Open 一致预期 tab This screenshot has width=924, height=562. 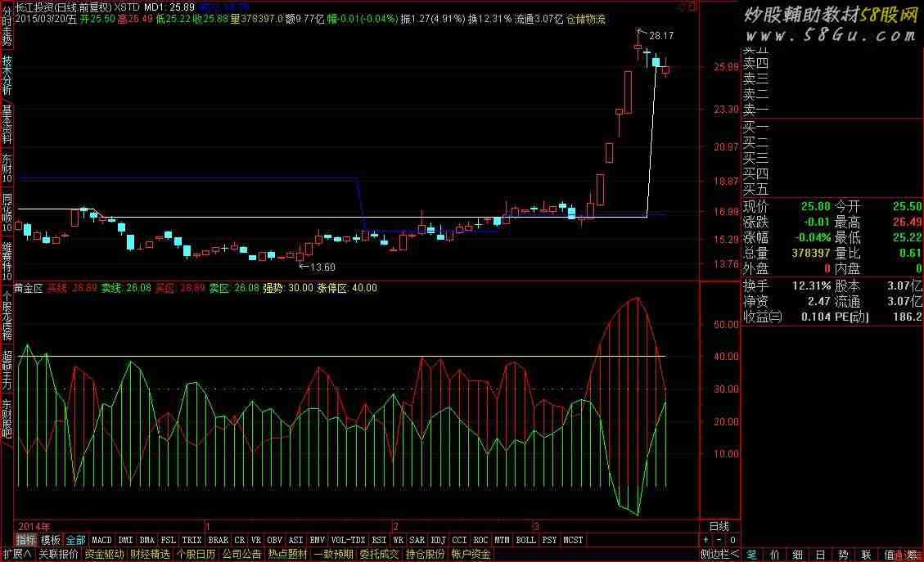click(x=334, y=554)
